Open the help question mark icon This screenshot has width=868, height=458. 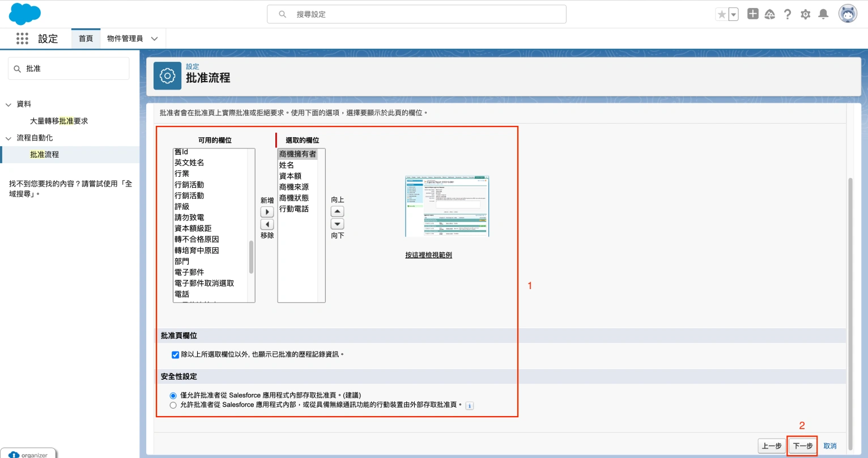pyautogui.click(x=788, y=14)
